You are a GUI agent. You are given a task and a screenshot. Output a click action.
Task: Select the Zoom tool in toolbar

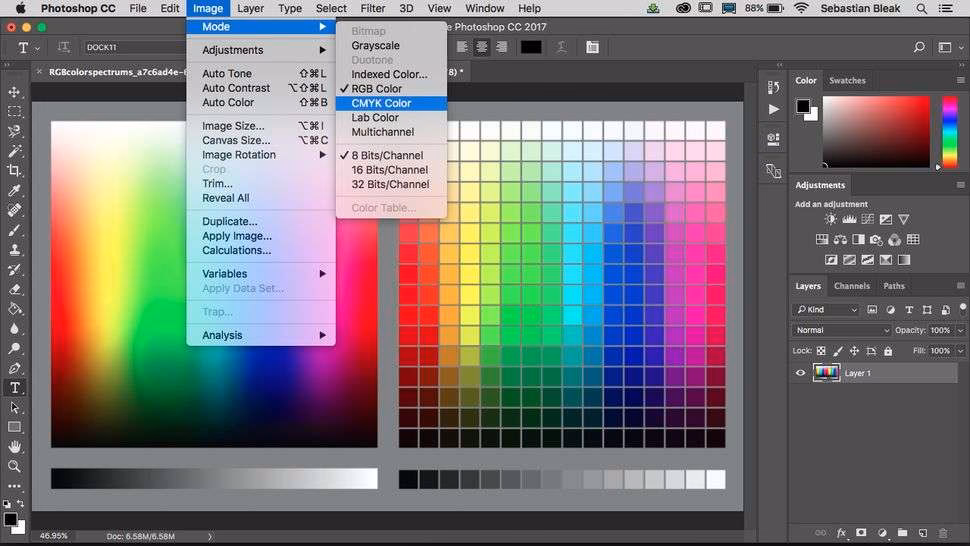[x=14, y=466]
